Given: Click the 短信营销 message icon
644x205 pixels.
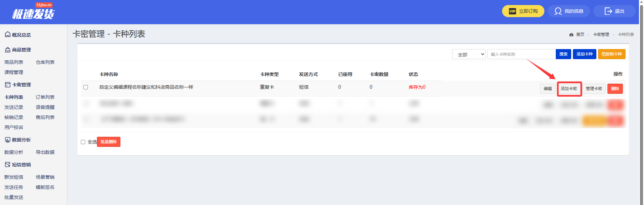Looking at the screenshot, I should click(7, 165).
